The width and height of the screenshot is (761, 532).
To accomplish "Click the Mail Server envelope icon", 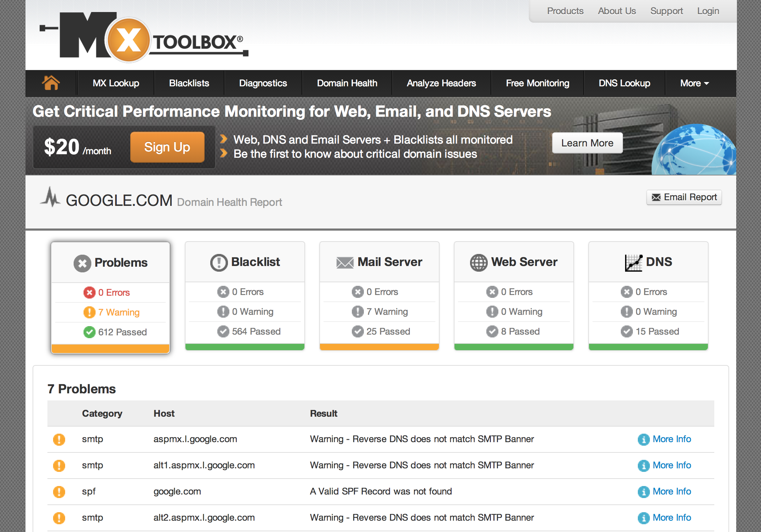I will tap(344, 262).
